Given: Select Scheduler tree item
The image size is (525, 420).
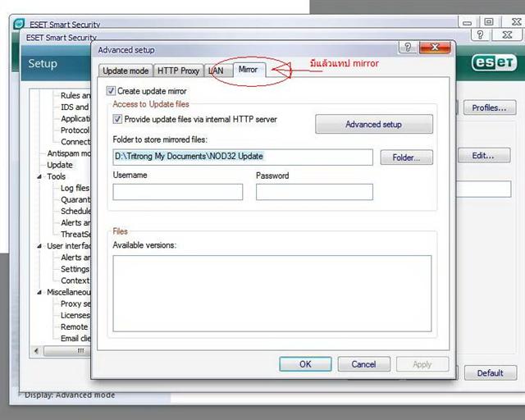Looking at the screenshot, I should pos(75,211).
